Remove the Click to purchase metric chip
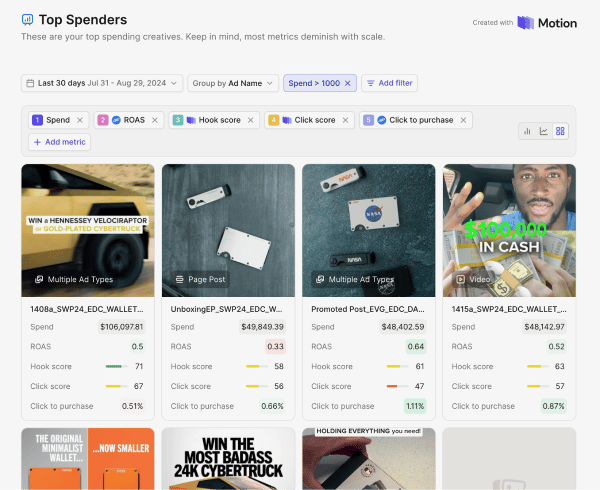 (463, 120)
